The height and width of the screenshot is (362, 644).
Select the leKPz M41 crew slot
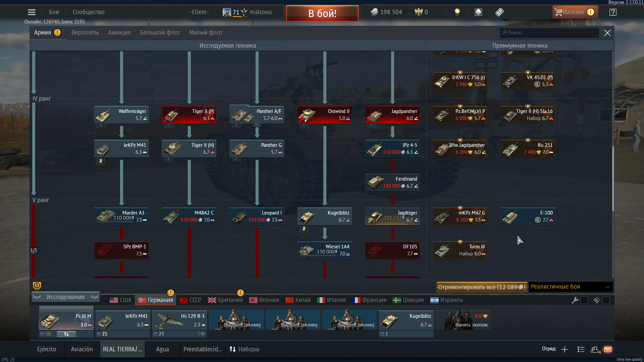(x=123, y=320)
